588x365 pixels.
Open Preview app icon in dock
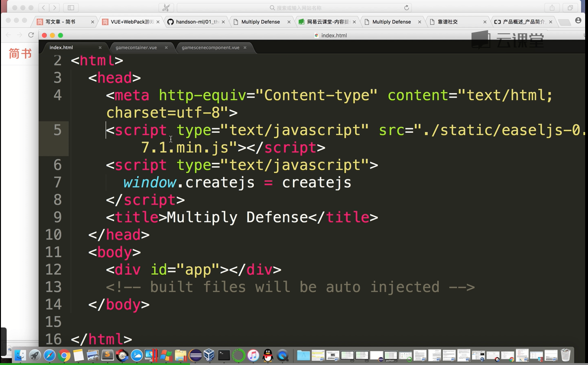click(93, 355)
